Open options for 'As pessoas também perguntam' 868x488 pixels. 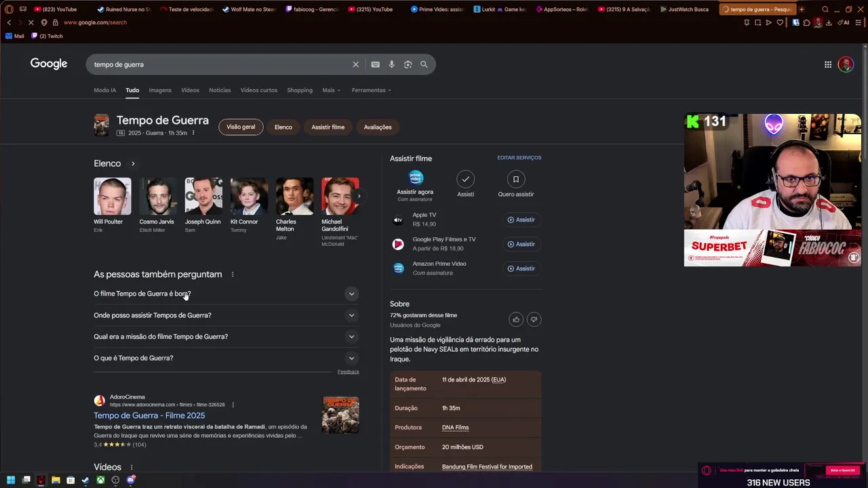[x=233, y=274]
